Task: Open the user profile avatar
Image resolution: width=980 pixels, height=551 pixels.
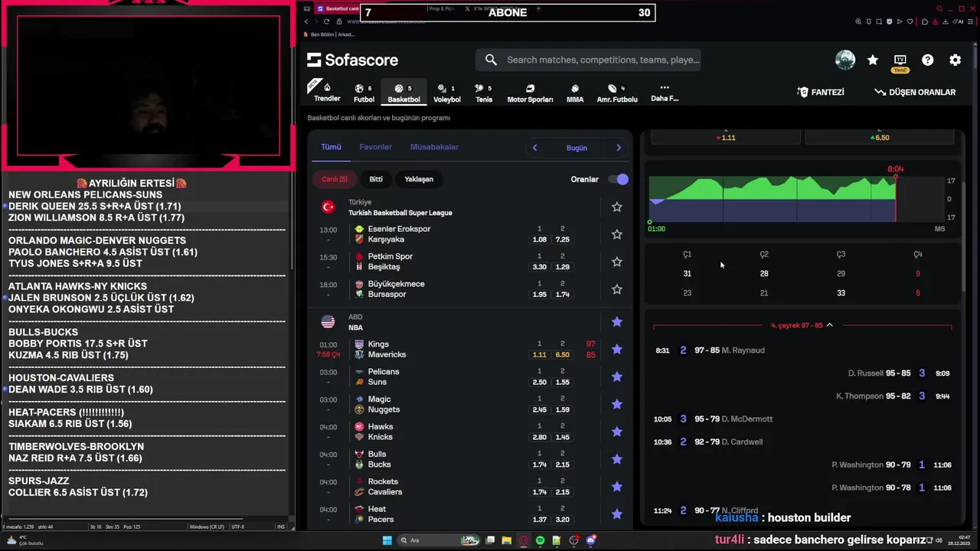Action: [x=845, y=60]
